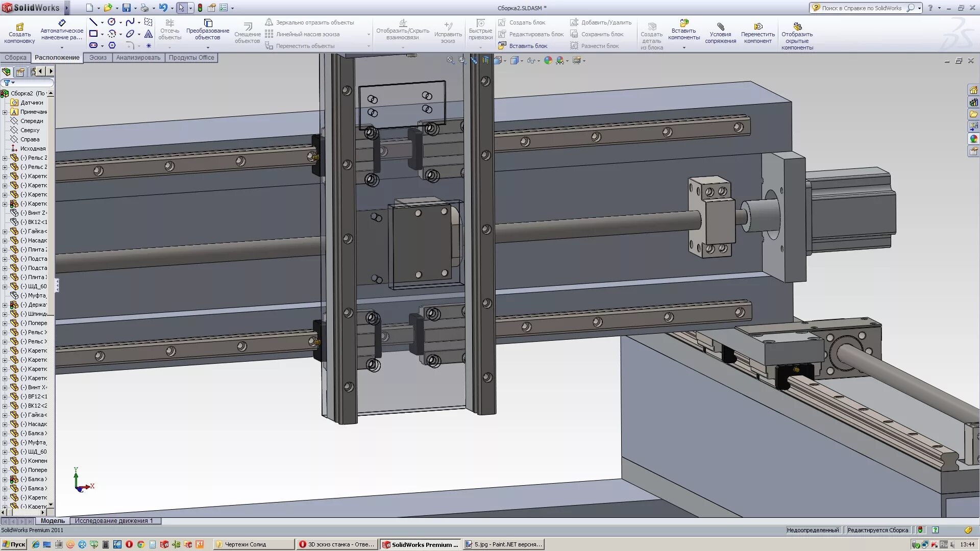Expand the Шпиндель component tree node
This screenshot has height=551, width=980.
5,314
